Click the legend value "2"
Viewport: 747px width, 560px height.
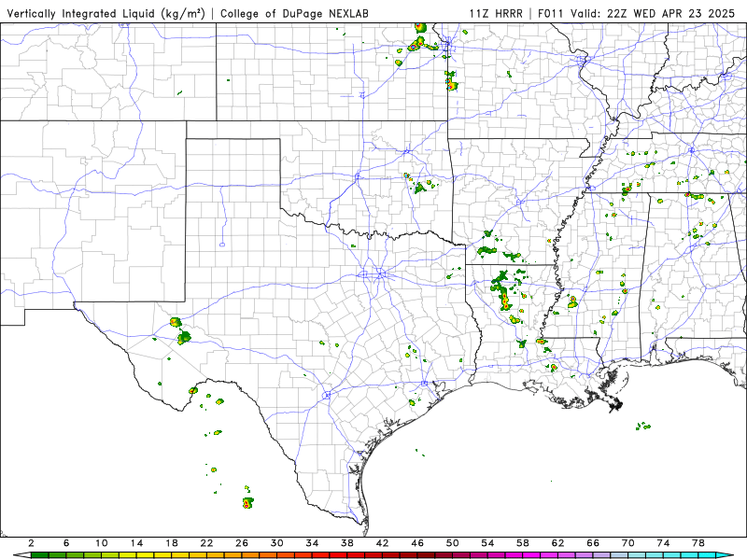pyautogui.click(x=32, y=543)
